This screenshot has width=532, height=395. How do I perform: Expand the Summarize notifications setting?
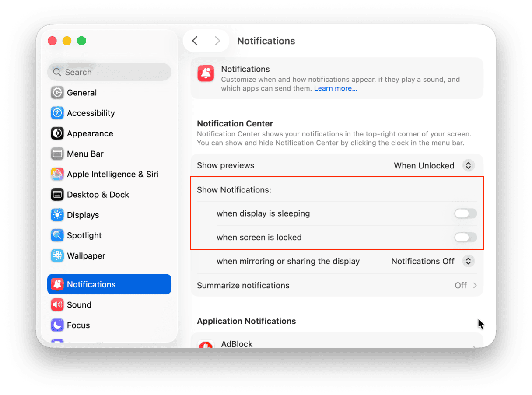click(466, 285)
